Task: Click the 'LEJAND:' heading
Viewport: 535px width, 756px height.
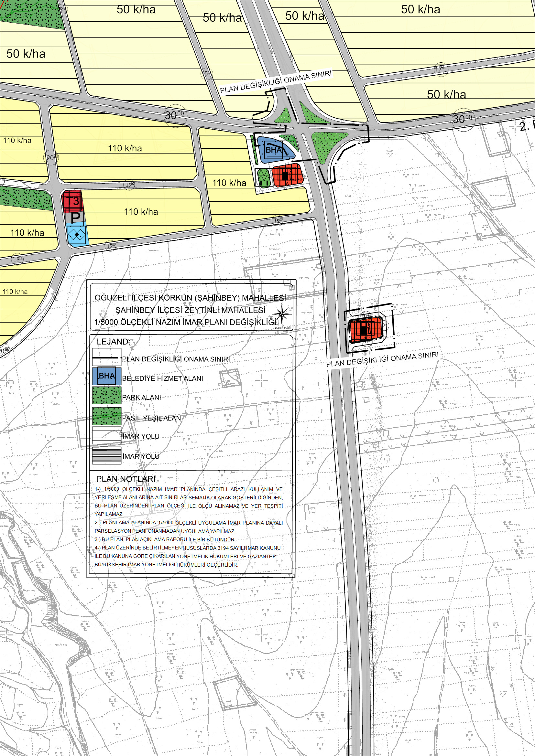Action: pyautogui.click(x=113, y=342)
